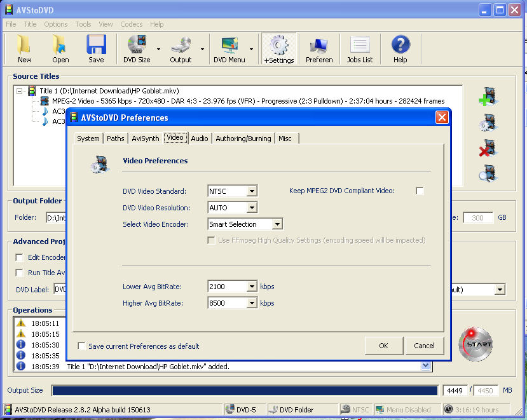Click the 4449 output size field
The image size is (527, 420).
[x=455, y=390]
